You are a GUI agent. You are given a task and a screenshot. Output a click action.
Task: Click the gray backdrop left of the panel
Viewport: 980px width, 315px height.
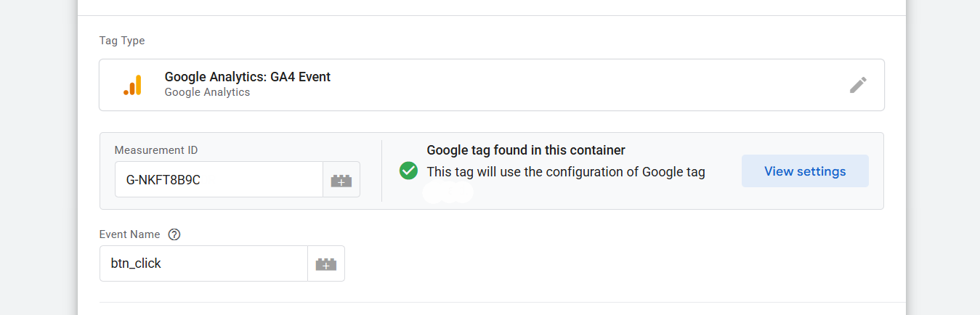[x=36, y=160]
